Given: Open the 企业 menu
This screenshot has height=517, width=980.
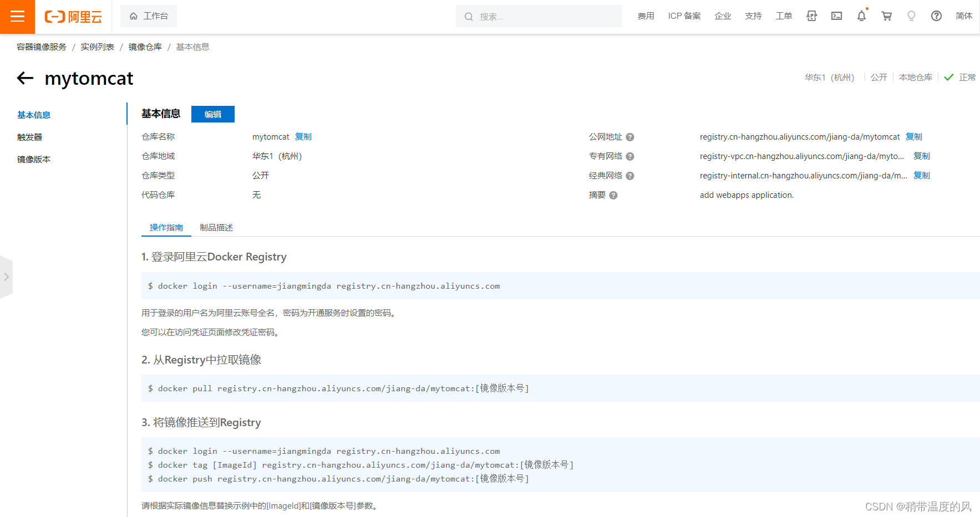Looking at the screenshot, I should click(723, 16).
